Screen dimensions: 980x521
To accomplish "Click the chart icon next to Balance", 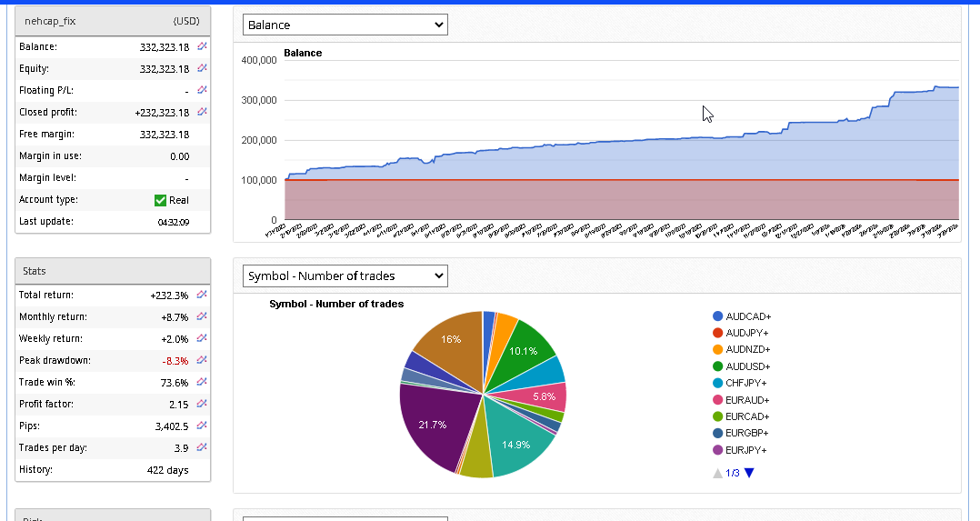I will pyautogui.click(x=202, y=46).
